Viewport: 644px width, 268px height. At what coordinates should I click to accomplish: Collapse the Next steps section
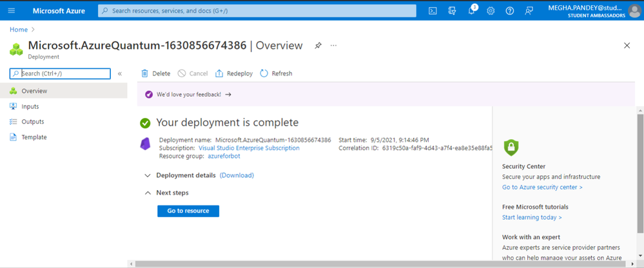coord(148,193)
